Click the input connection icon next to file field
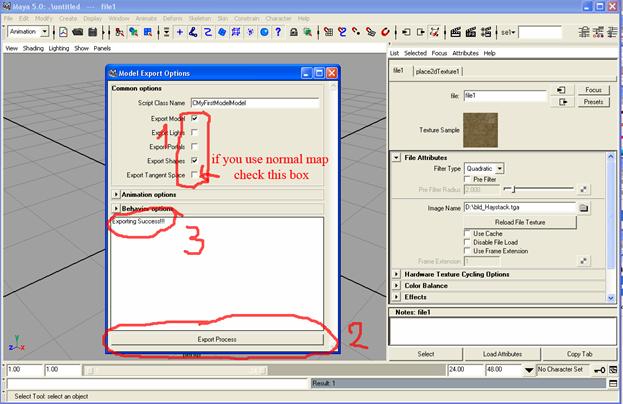The width and height of the screenshot is (623, 404). click(x=564, y=90)
